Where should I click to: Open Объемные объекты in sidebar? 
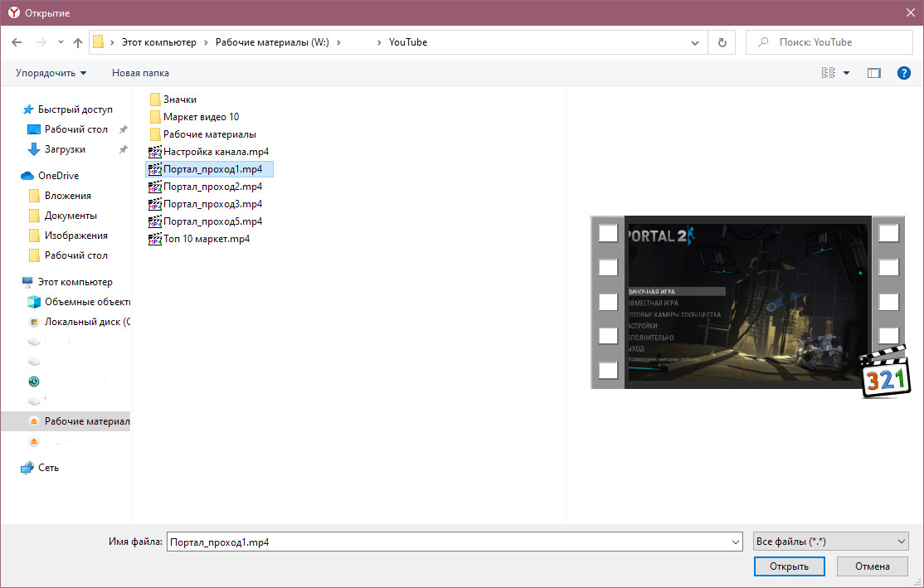79,302
